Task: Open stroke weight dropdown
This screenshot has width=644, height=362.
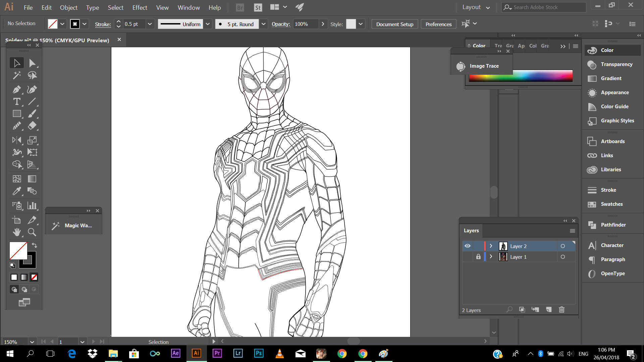Action: [150, 24]
